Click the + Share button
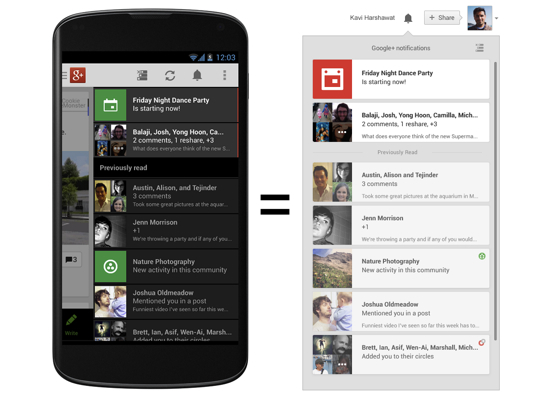 [x=442, y=18]
